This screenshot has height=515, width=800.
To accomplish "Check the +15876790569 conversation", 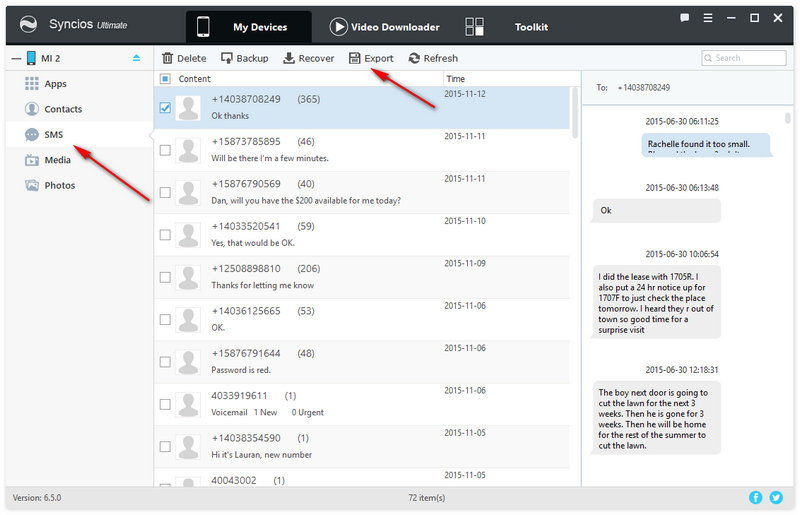I will point(165,192).
